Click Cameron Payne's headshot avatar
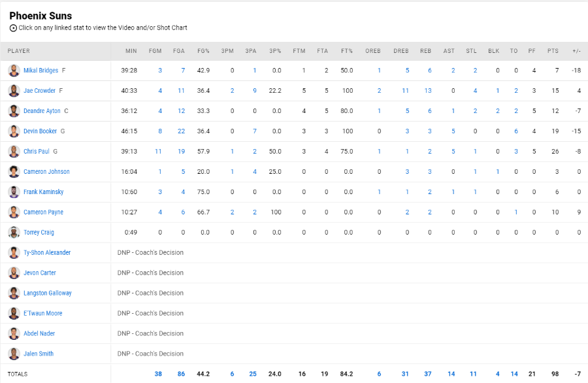588x383 pixels. point(14,212)
